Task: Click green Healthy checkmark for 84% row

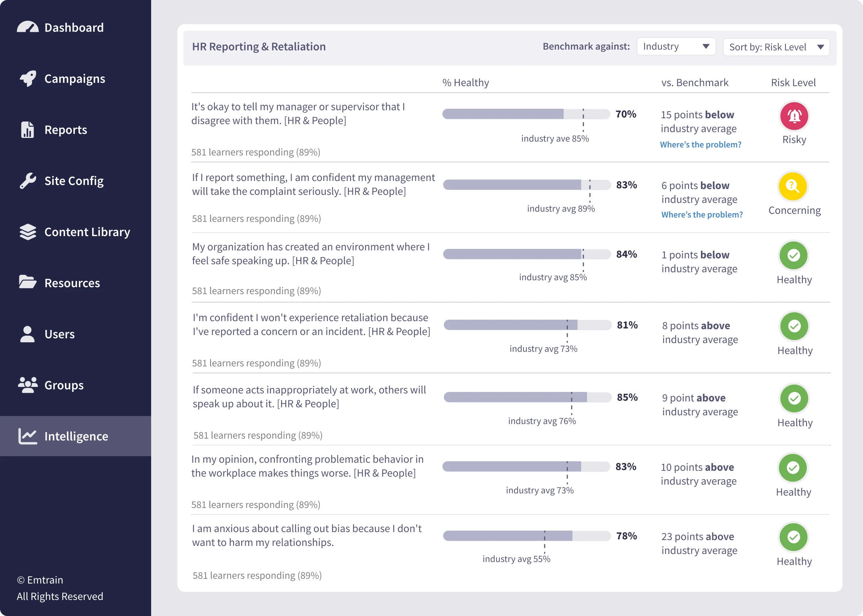Action: point(794,255)
